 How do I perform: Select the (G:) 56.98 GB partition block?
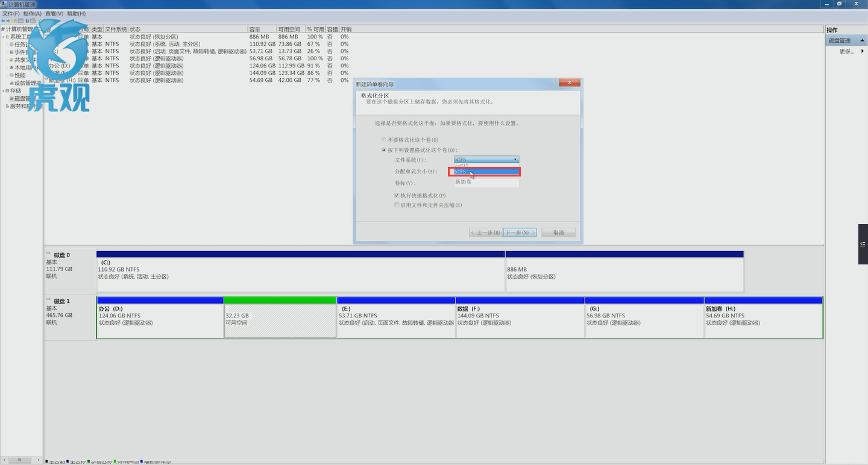[x=644, y=317]
